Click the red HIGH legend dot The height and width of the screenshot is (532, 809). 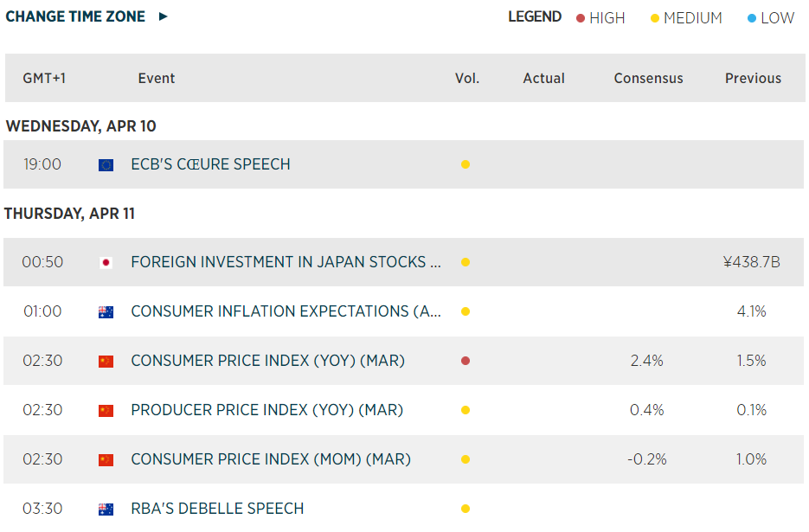[x=581, y=18]
